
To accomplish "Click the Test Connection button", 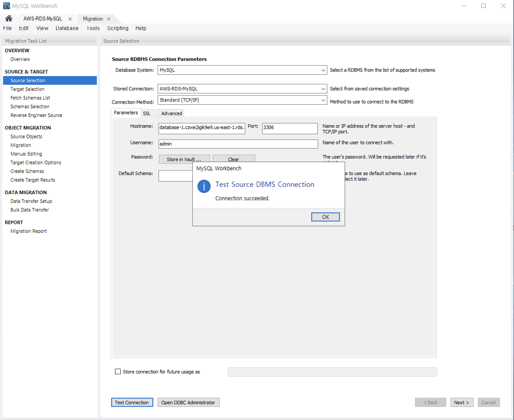I will (132, 402).
